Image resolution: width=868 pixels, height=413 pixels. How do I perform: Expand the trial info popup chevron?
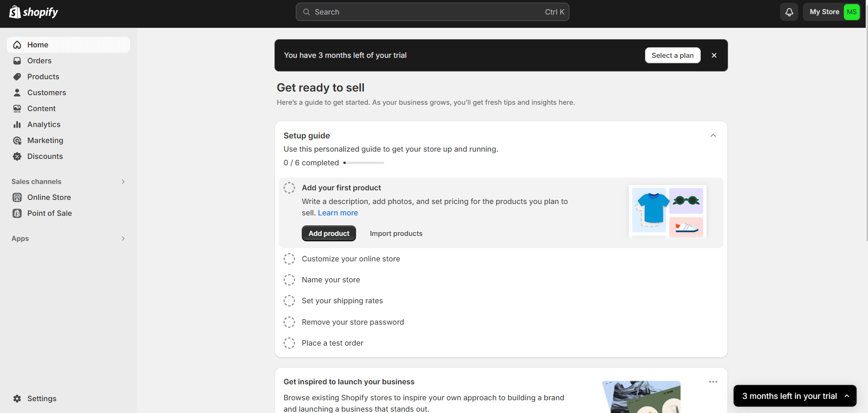coord(847,396)
